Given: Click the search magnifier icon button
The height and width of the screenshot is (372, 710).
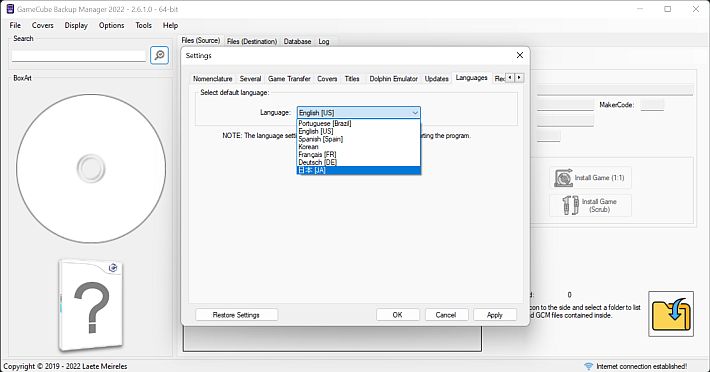Looking at the screenshot, I should coord(159,55).
